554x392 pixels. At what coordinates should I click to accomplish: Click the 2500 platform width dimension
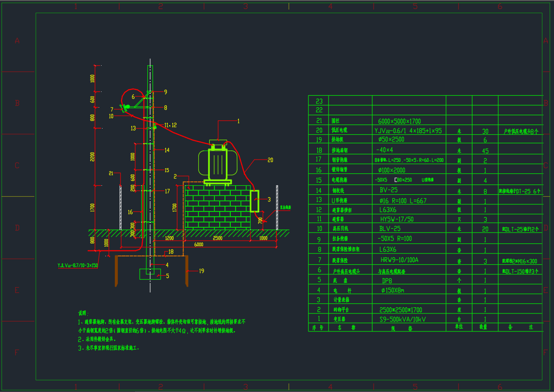[217, 238]
